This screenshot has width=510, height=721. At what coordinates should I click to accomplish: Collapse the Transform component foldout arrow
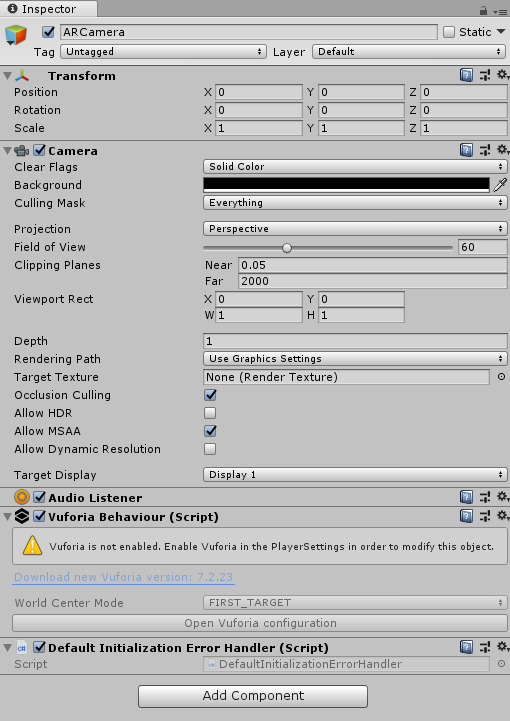point(7,75)
